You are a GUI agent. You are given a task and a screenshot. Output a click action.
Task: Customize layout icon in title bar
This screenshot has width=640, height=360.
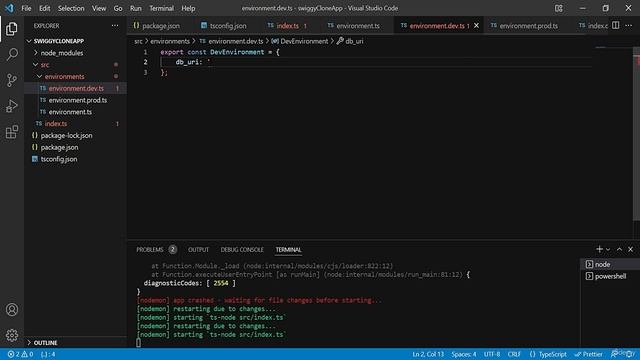(x=559, y=8)
